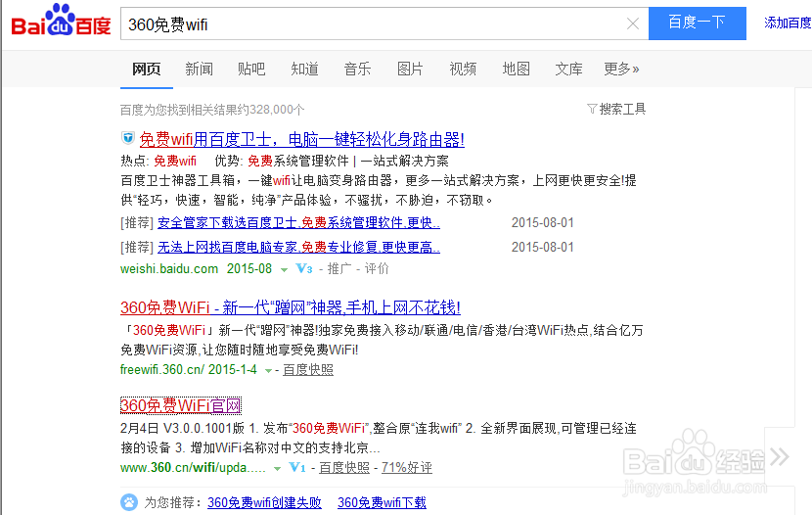The image size is (812, 515).
Task: Open the 免费wifi用百度卫士 ad result title
Action: 302,139
